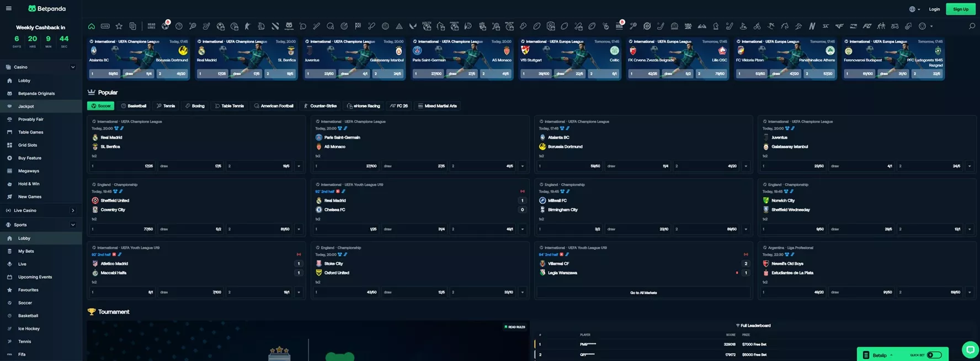Expand markets for Norwich City vs Sheffield Wednesday

point(970,229)
